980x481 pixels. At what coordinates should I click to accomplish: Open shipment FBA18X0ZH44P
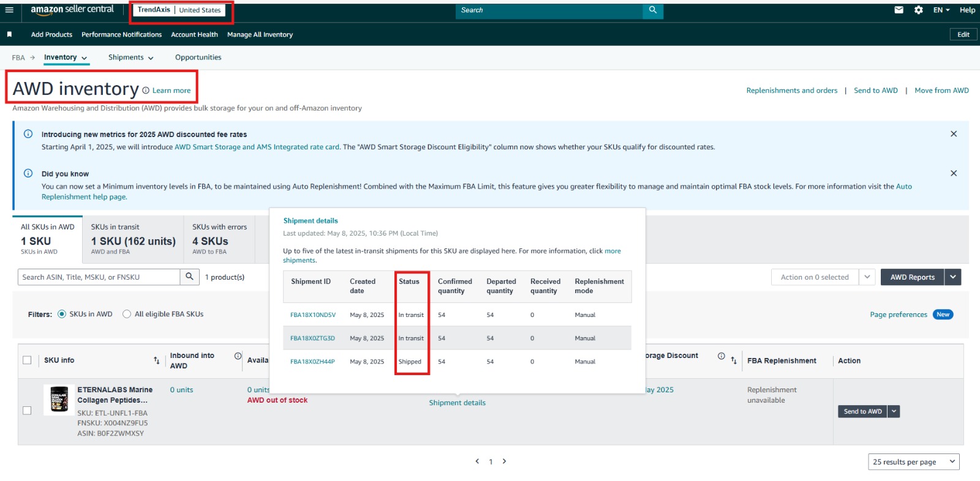point(312,362)
